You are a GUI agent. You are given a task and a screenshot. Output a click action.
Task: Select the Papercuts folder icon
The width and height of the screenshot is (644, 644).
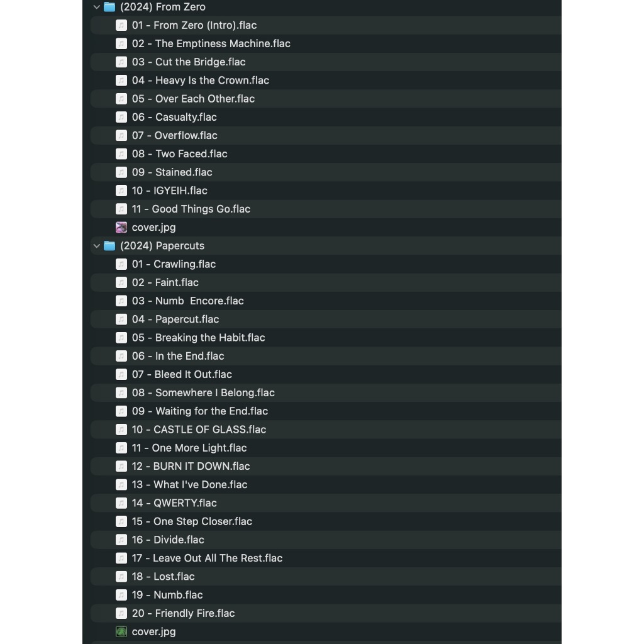point(109,246)
